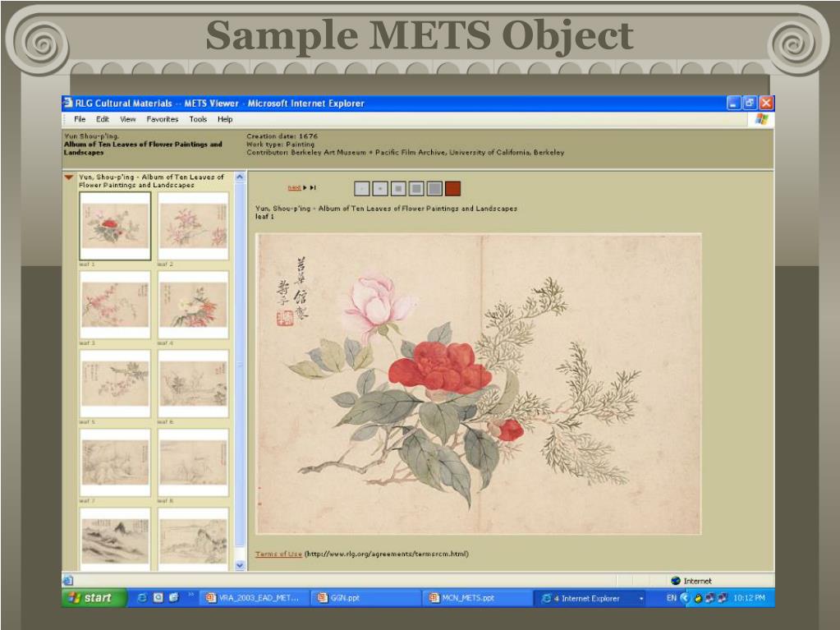Minimize the METS Viewer window
Screen dimensions: 840x630
(734, 103)
